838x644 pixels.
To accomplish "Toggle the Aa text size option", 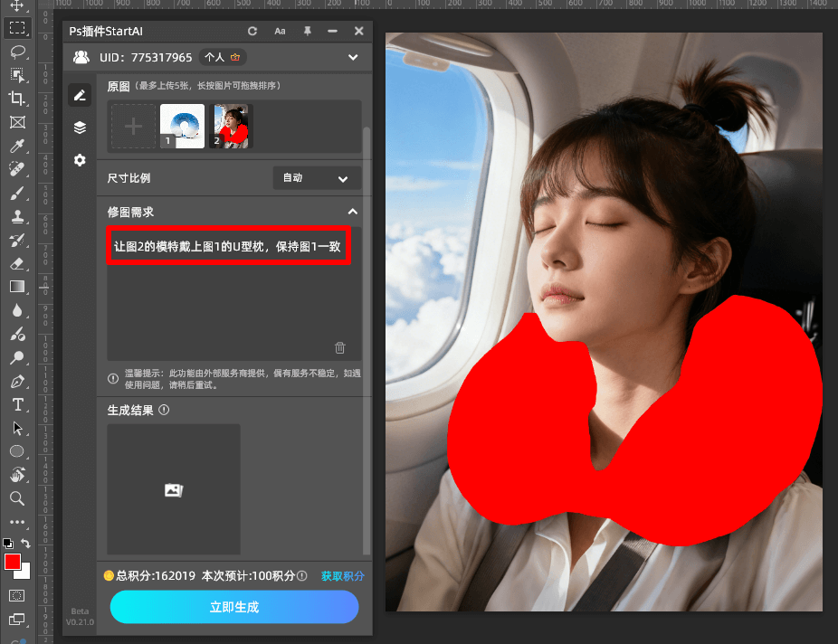I will tap(280, 31).
